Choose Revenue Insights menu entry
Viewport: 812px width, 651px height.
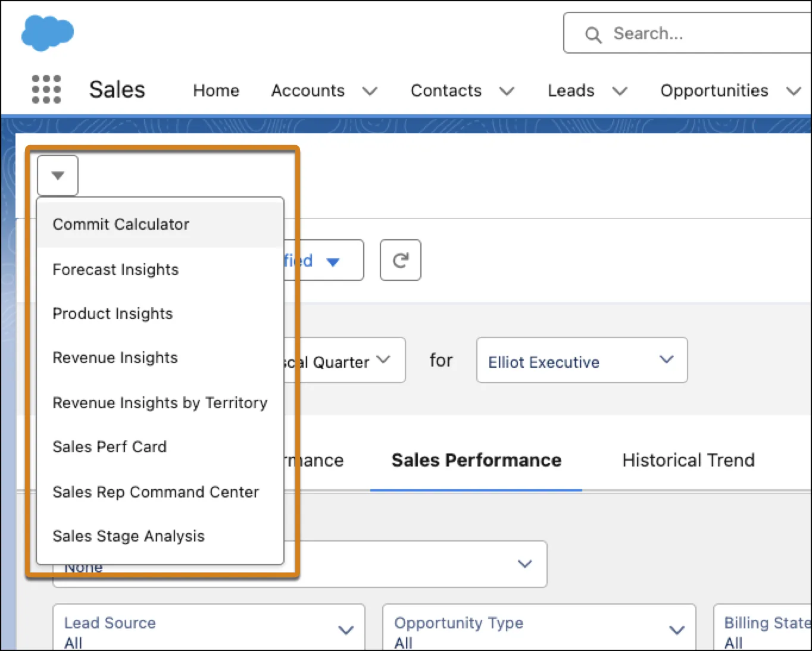(160, 358)
